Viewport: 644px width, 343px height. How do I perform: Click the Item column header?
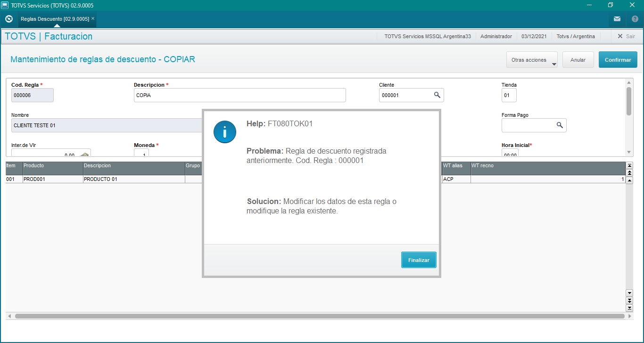click(14, 168)
